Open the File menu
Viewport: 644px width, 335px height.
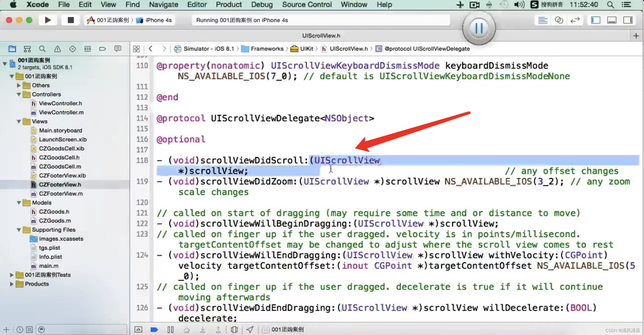[64, 5]
